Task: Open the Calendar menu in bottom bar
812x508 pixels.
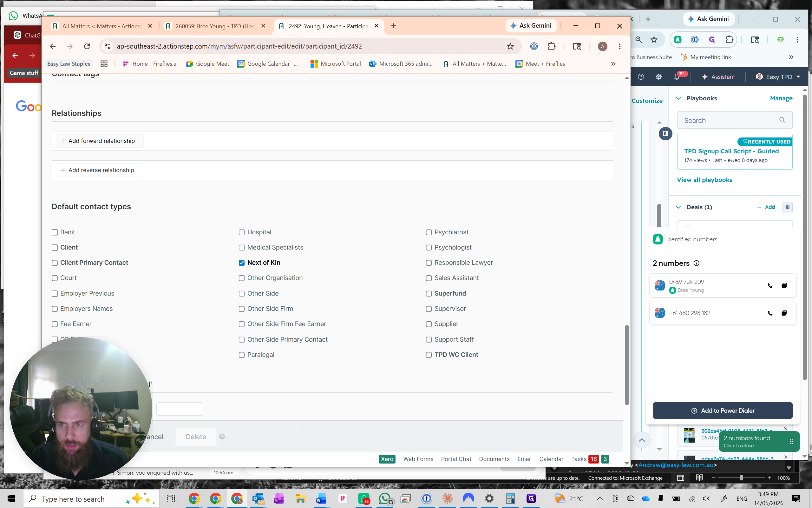Action: [x=551, y=459]
